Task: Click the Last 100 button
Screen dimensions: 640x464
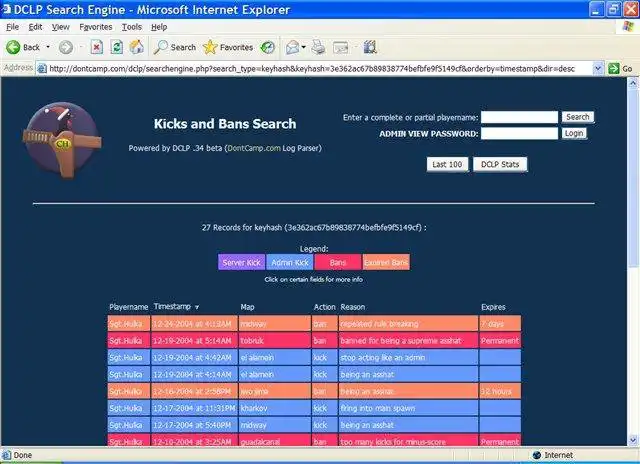Action: (x=447, y=164)
